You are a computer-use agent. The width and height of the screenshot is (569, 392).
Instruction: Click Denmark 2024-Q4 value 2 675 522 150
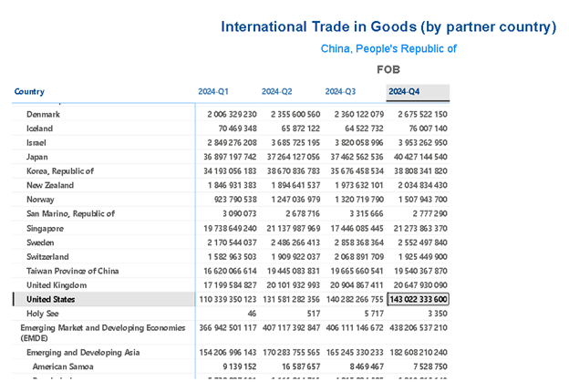pyautogui.click(x=423, y=114)
